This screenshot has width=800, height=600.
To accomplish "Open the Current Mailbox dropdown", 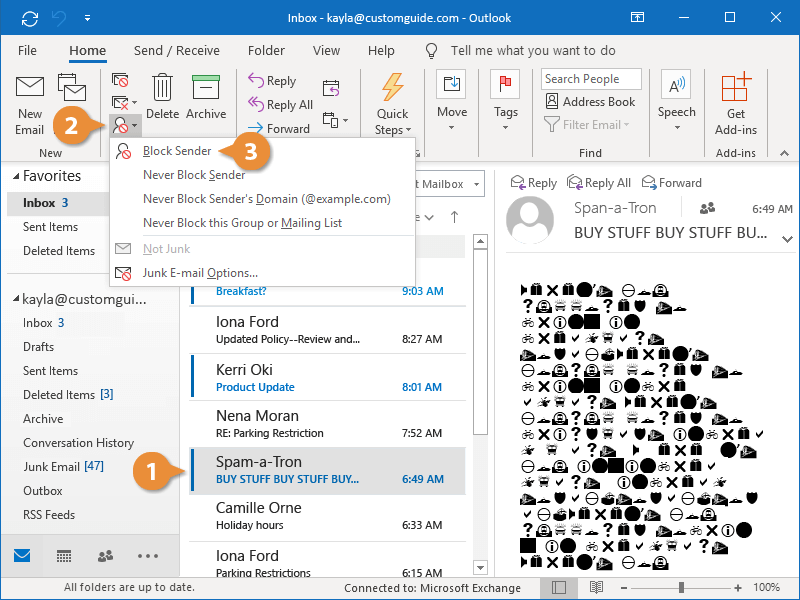I will point(477,184).
